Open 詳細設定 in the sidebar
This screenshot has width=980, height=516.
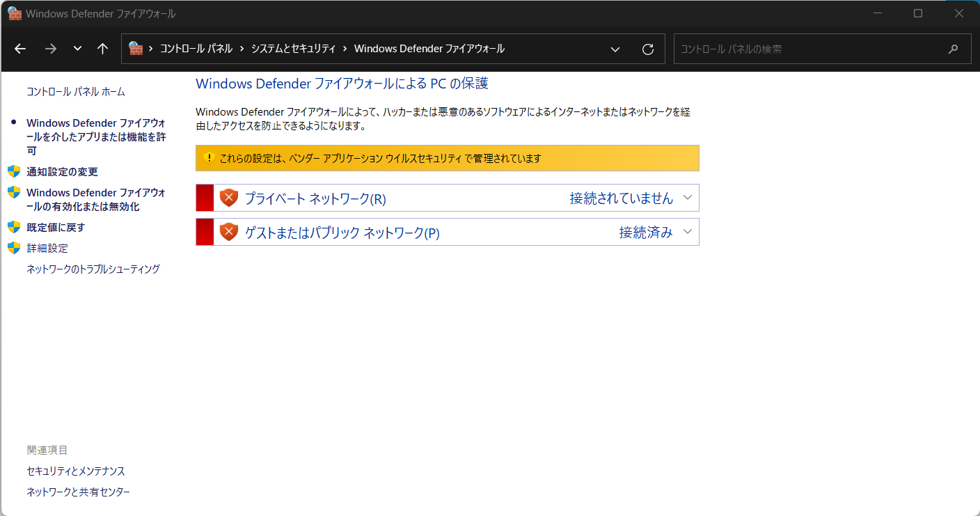pyautogui.click(x=47, y=249)
